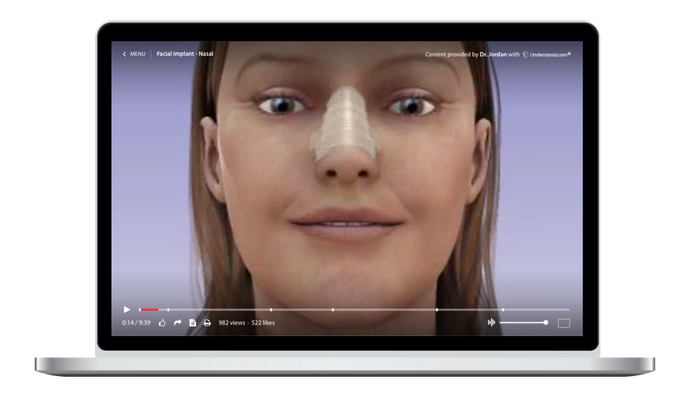Click the red played progress segment
The image size is (690, 396).
point(149,310)
